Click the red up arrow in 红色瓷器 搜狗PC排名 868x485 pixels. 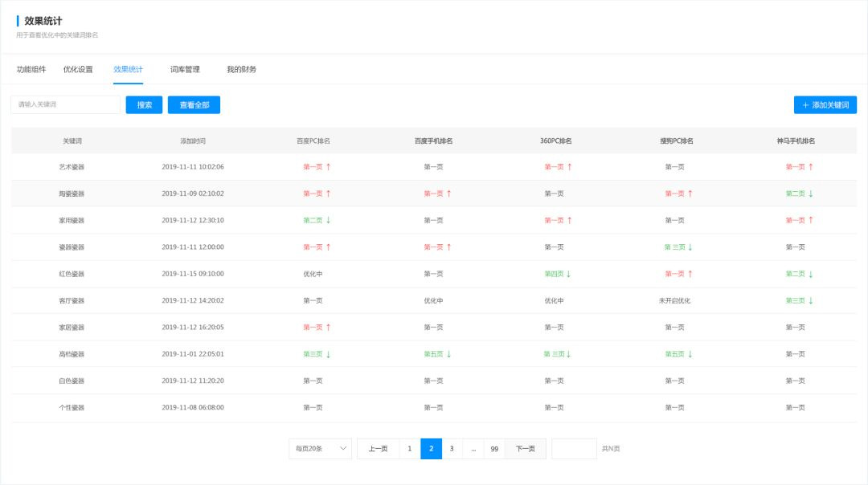(690, 274)
